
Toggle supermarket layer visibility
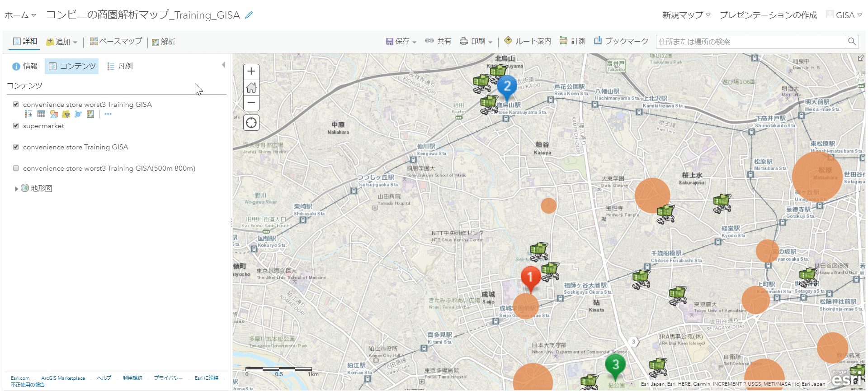(x=16, y=126)
